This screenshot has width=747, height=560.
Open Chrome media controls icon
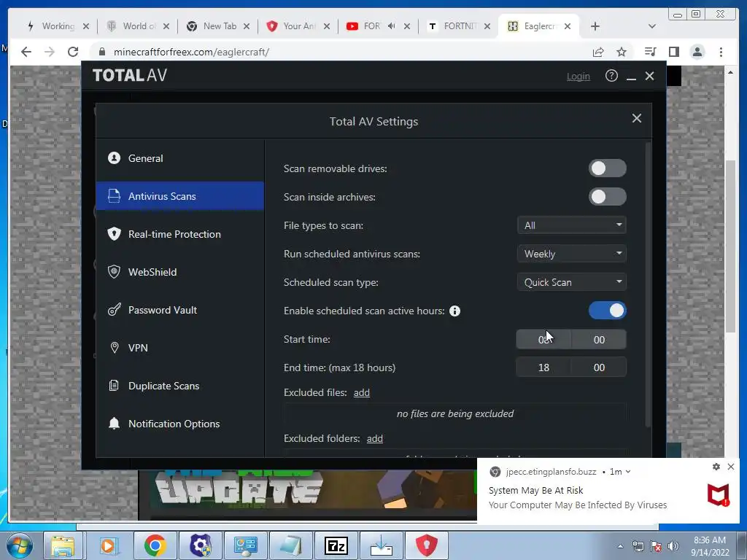click(x=650, y=52)
